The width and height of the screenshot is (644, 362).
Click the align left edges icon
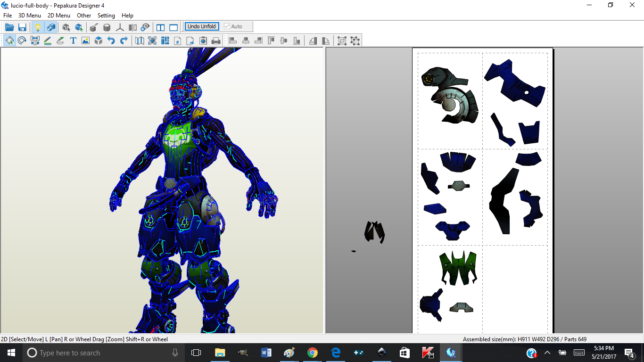click(233, 41)
